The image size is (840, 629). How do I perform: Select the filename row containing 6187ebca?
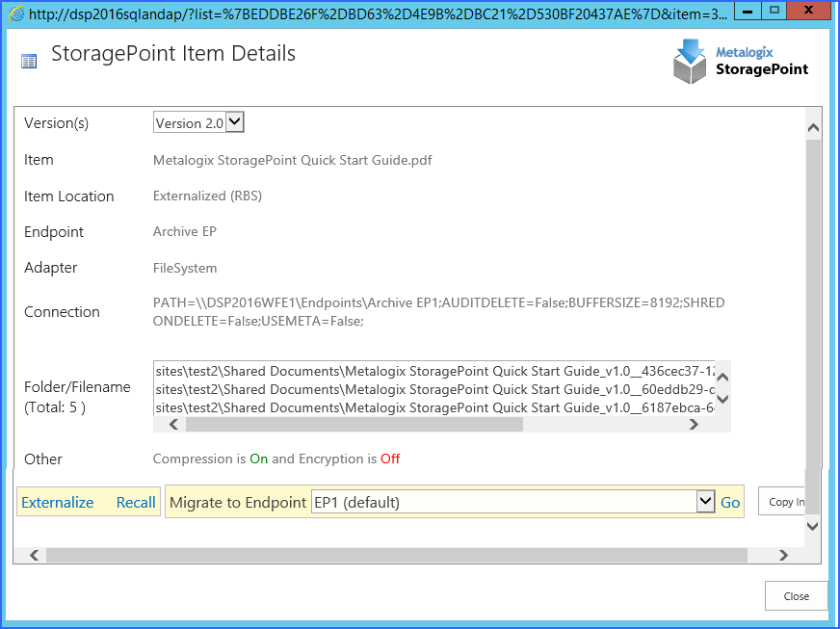(x=434, y=407)
